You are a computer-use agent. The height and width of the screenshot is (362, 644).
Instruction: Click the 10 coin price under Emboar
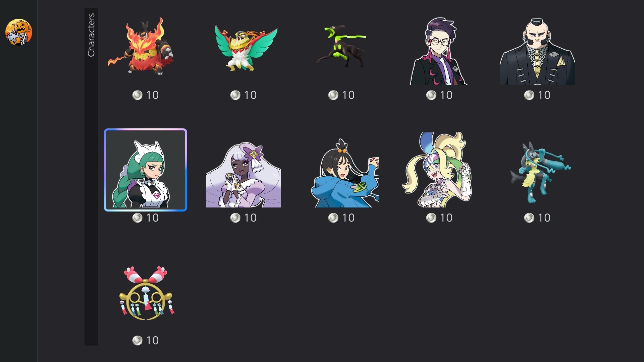click(x=146, y=95)
